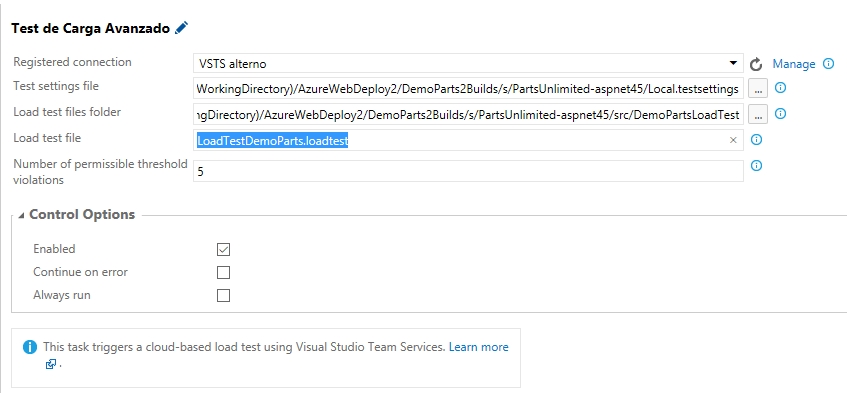Edit the task name with pencil icon
The width and height of the screenshot is (847, 393).
tap(182, 28)
